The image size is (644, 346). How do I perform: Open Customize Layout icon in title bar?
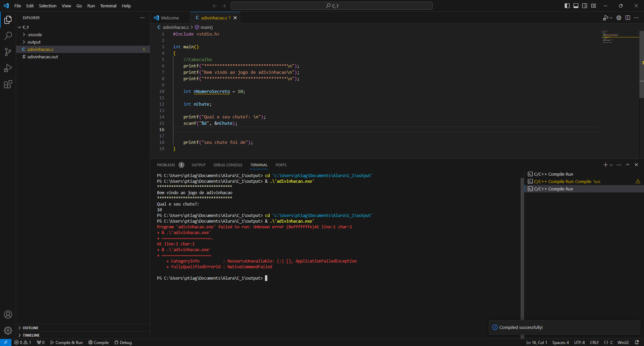click(x=593, y=6)
